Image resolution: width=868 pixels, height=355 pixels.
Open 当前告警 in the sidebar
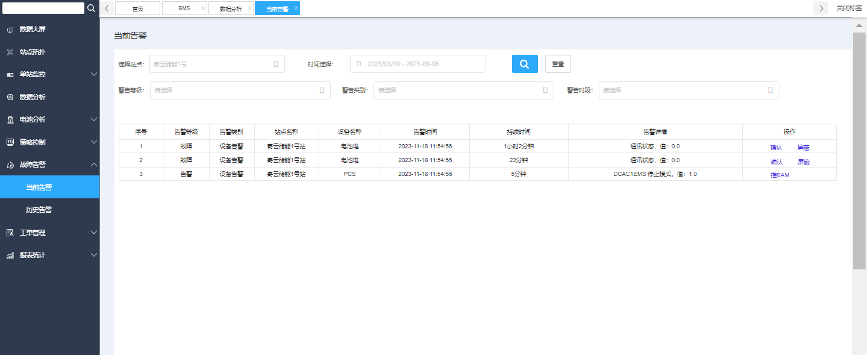pyautogui.click(x=49, y=187)
